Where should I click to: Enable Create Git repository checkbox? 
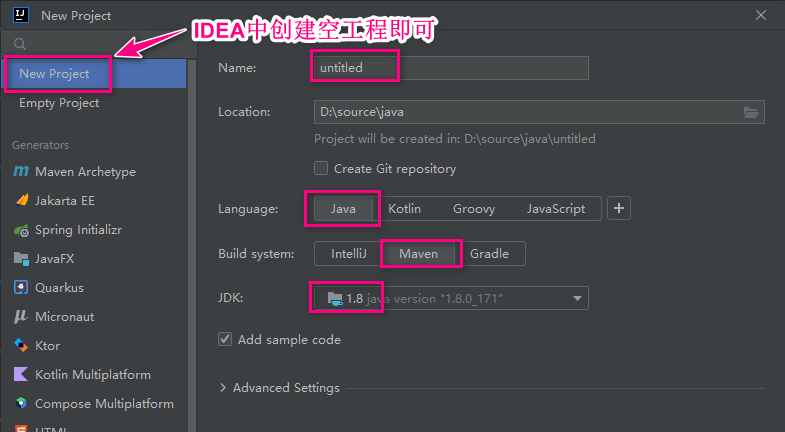click(321, 168)
